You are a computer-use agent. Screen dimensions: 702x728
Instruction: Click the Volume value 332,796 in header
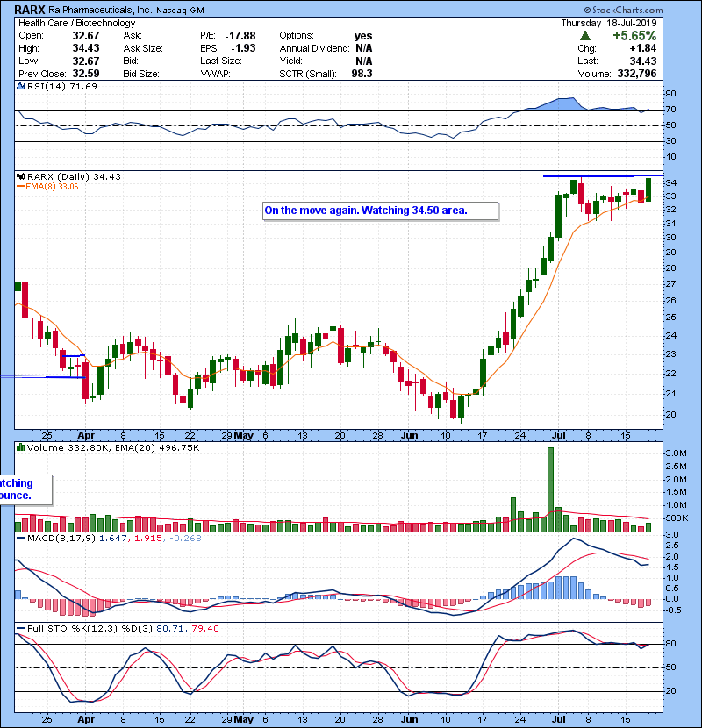[637, 74]
